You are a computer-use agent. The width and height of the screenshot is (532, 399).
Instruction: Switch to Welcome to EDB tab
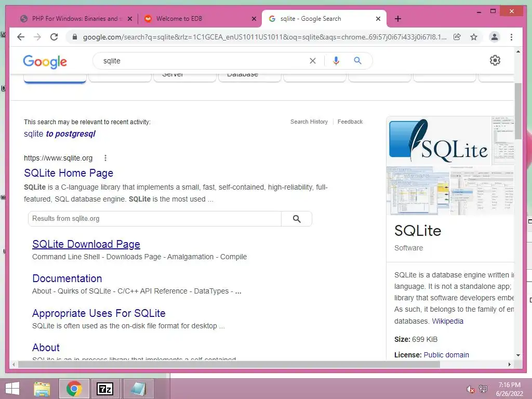200,19
